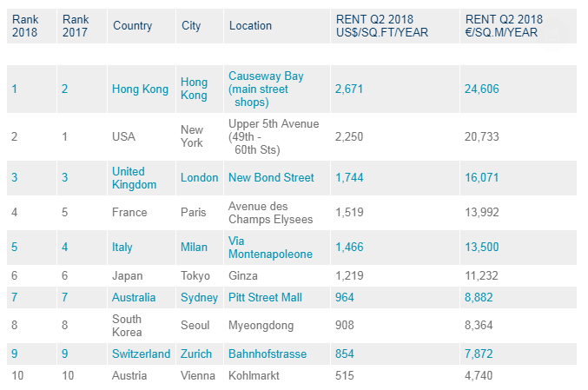The width and height of the screenshot is (588, 390).
Task: Click the Upper 5th Avenue location cell
Action: point(273,136)
